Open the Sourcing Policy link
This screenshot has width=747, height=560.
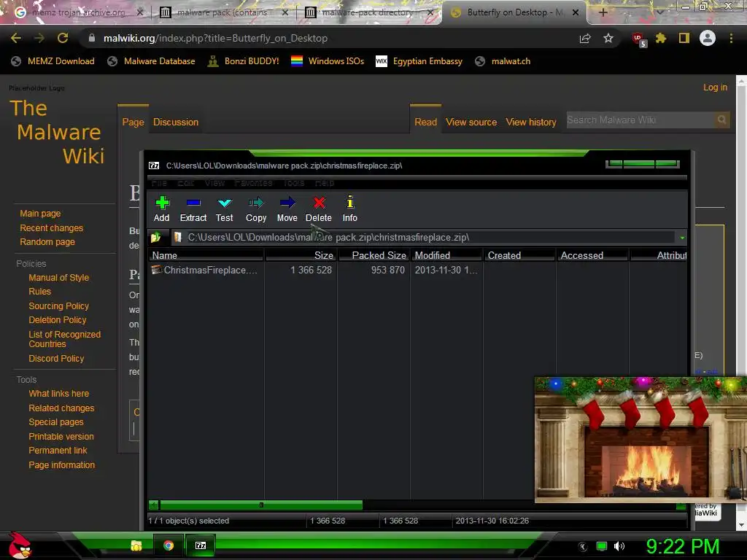click(58, 306)
